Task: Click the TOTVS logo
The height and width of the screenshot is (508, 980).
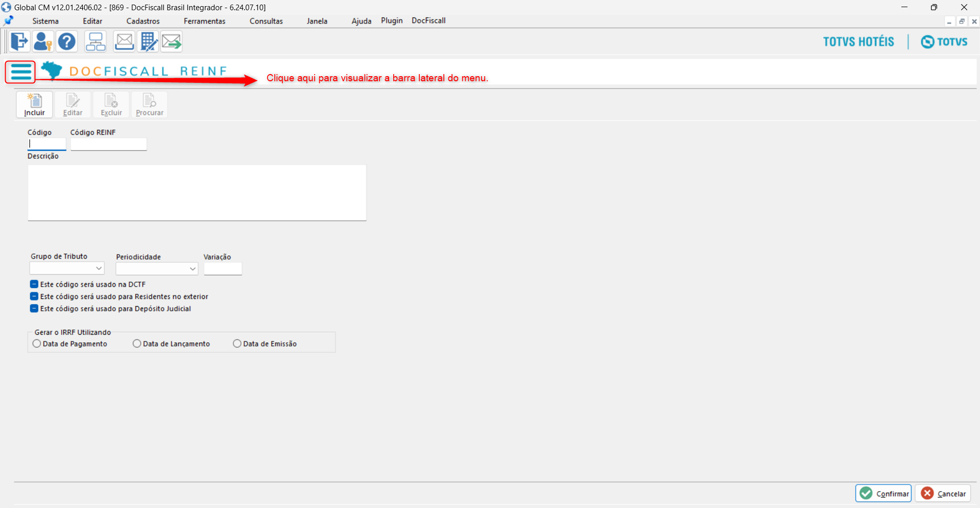Action: click(944, 41)
